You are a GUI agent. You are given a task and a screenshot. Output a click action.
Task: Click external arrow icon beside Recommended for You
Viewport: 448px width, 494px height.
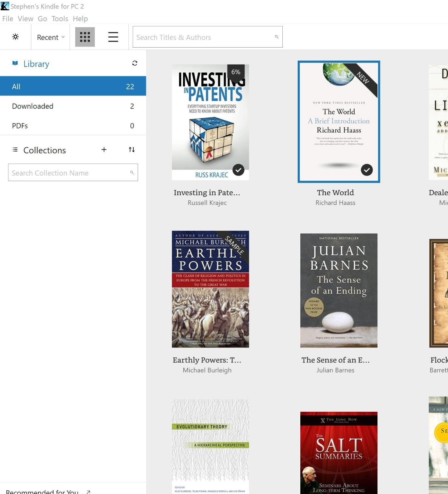[x=88, y=492]
